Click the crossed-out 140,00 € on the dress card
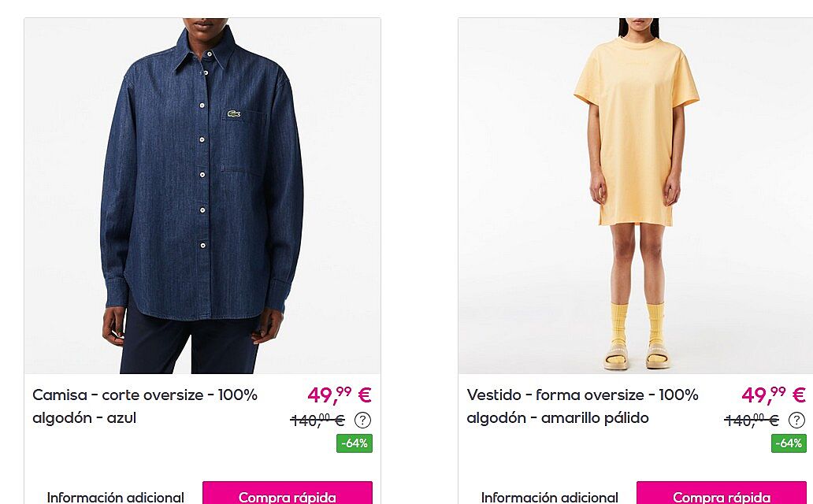This screenshot has width=813, height=504. click(x=752, y=420)
